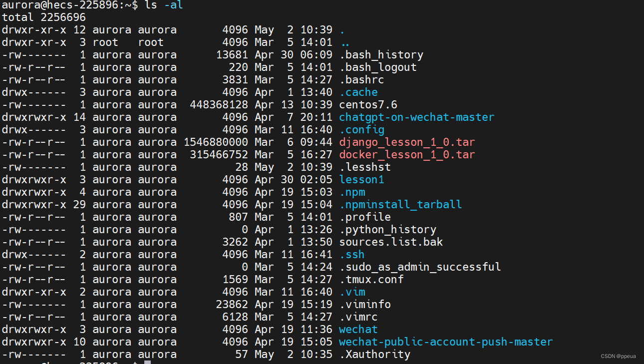Image resolution: width=644 pixels, height=364 pixels.
Task: Click the file size 6128 of .vimrc
Action: pyautogui.click(x=235, y=317)
